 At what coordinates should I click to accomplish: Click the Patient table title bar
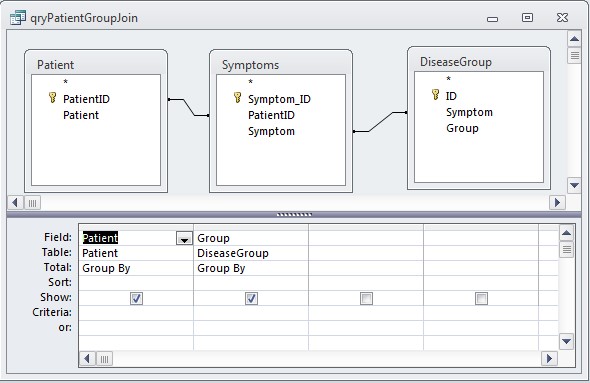coord(96,64)
